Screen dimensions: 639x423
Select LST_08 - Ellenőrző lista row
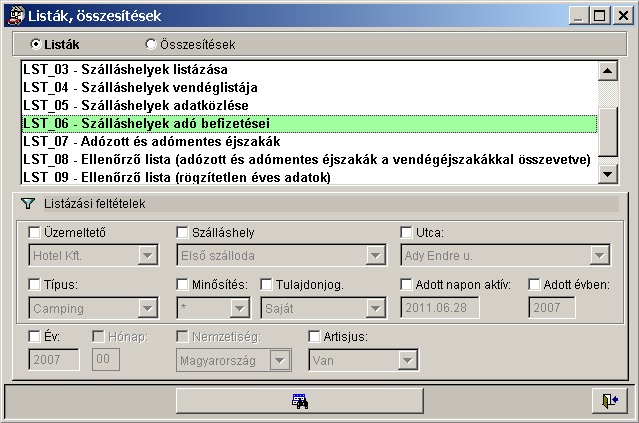(310, 159)
